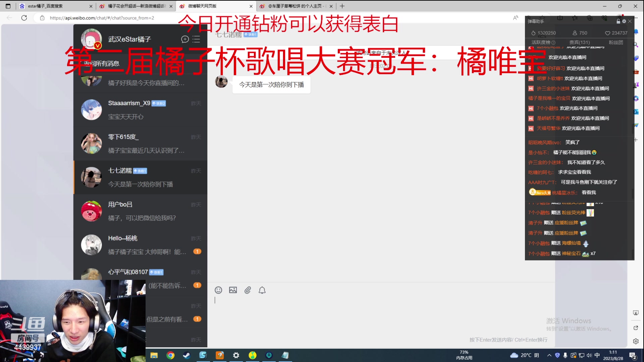644x362 pixels.
Task: Switch to the 车厘子草莓松饼 profile tab
Action: coord(296,6)
